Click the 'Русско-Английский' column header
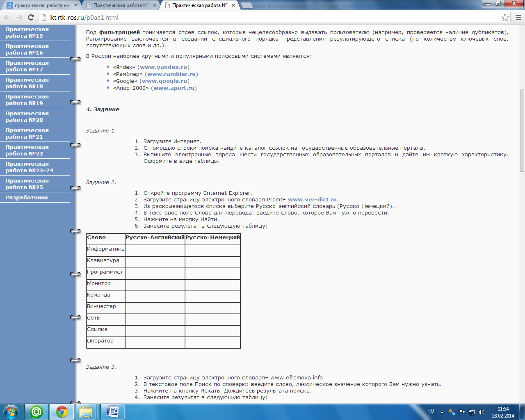 [155, 239]
